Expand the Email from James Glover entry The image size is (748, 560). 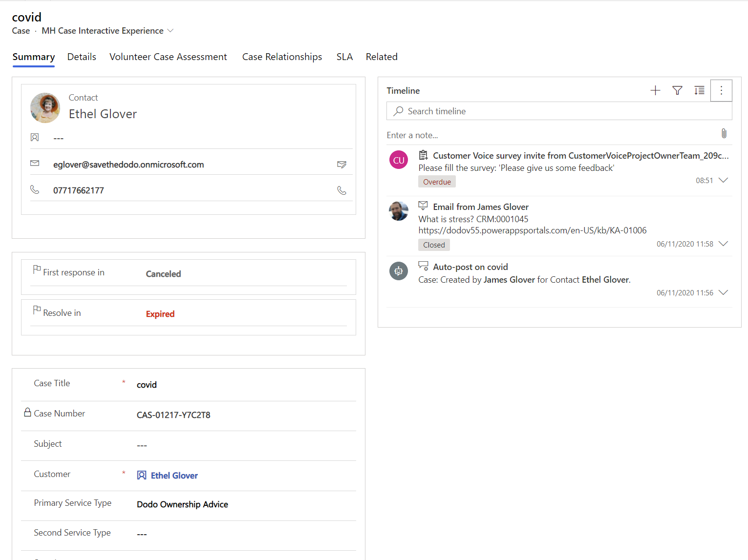[724, 244]
